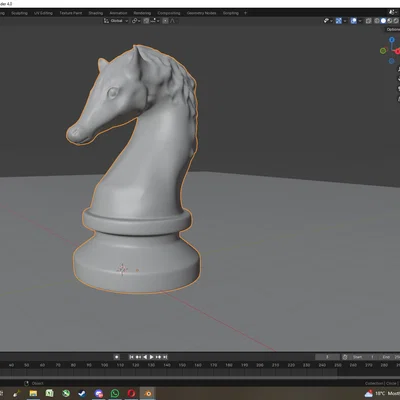The height and width of the screenshot is (400, 400).
Task: Jump to previous keyframe
Action: (138, 357)
